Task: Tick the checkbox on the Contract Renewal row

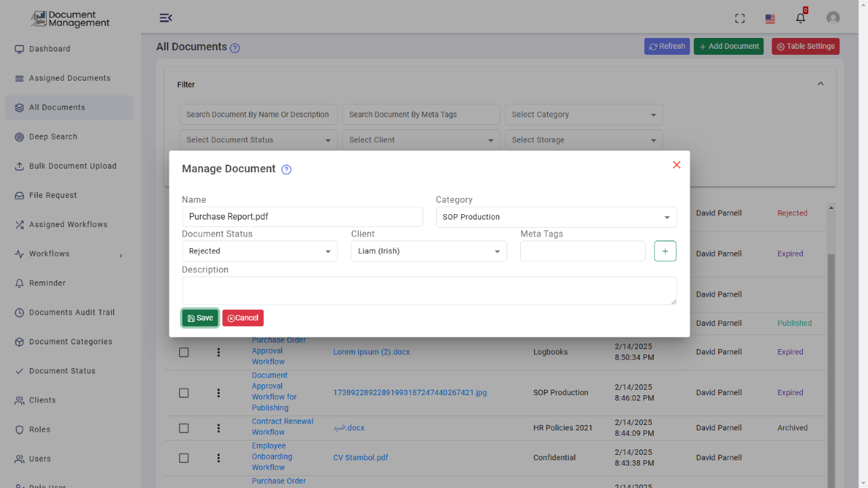Action: click(184, 428)
